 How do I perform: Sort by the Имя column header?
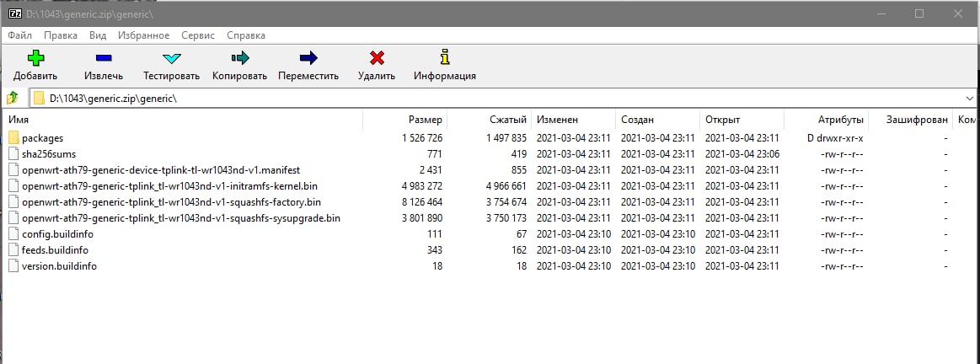pyautogui.click(x=184, y=120)
